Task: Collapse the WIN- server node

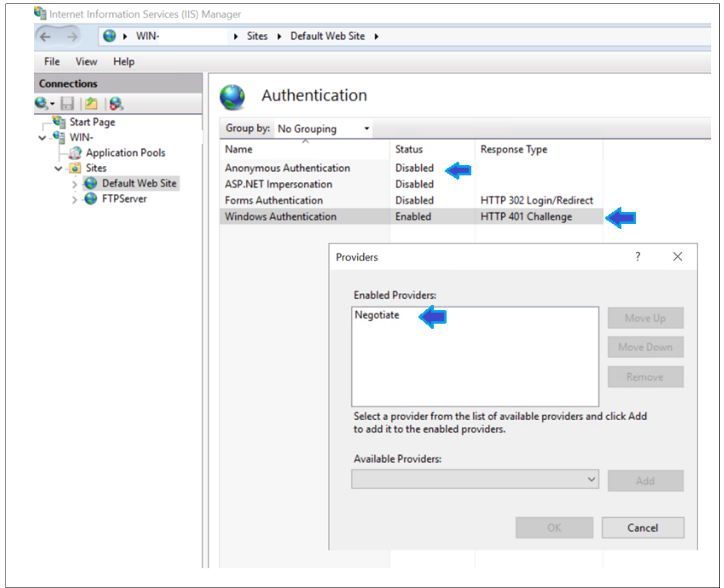Action: [42, 137]
